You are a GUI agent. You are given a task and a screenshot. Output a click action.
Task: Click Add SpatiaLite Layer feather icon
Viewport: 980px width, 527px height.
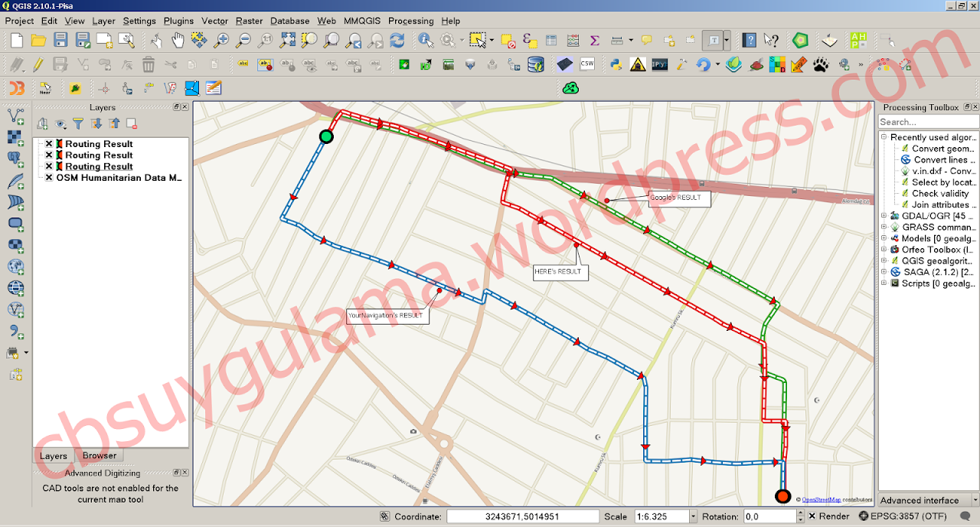[15, 181]
